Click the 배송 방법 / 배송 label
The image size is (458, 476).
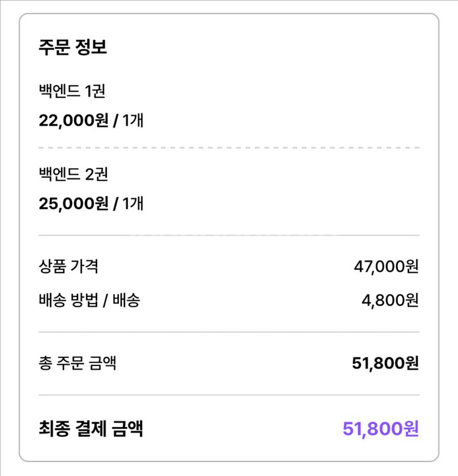(x=89, y=300)
